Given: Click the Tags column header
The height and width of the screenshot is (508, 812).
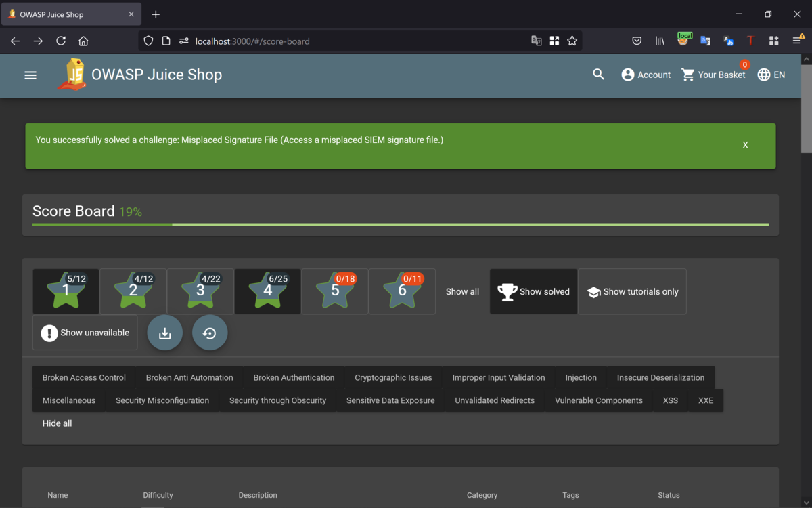Looking at the screenshot, I should pos(570,495).
